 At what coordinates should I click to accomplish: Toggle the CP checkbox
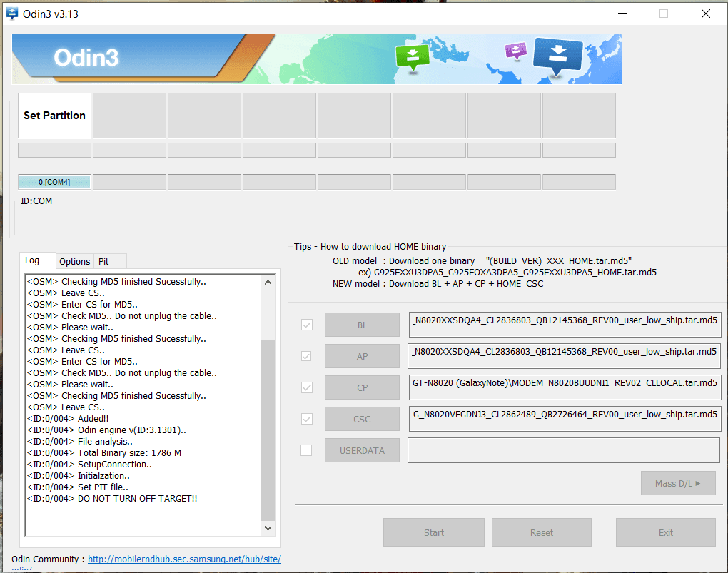[306, 387]
